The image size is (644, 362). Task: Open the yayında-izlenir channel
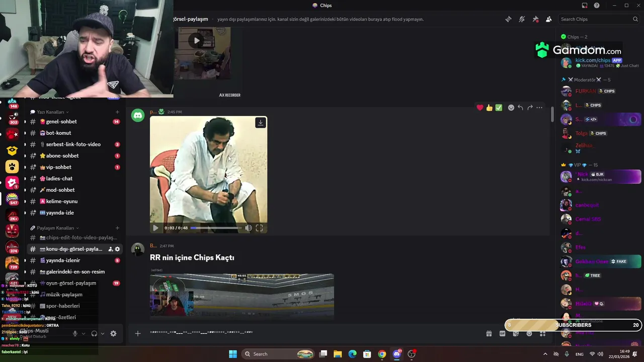[74, 260]
